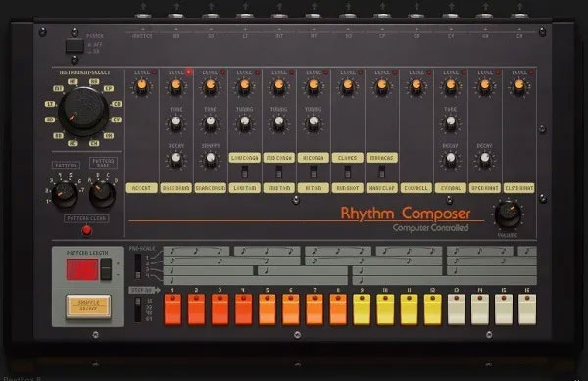Activate white step button 13
The height and width of the screenshot is (381, 588).
456,310
